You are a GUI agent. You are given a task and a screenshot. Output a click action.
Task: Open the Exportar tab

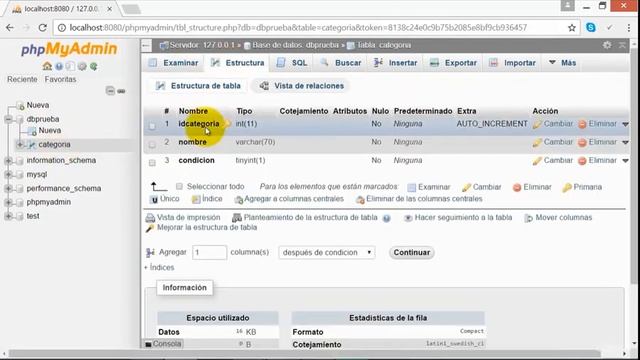pyautogui.click(x=453, y=63)
